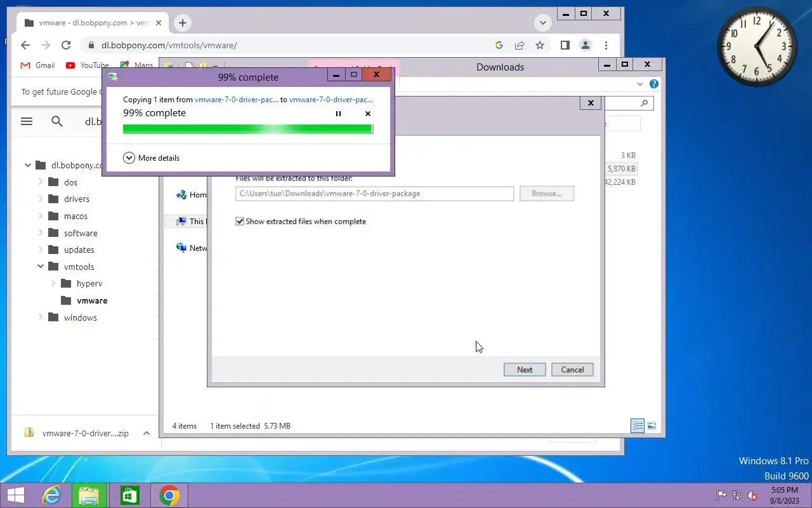Image resolution: width=812 pixels, height=508 pixels.
Task: Share this page from Chrome omnibox
Action: tap(520, 45)
